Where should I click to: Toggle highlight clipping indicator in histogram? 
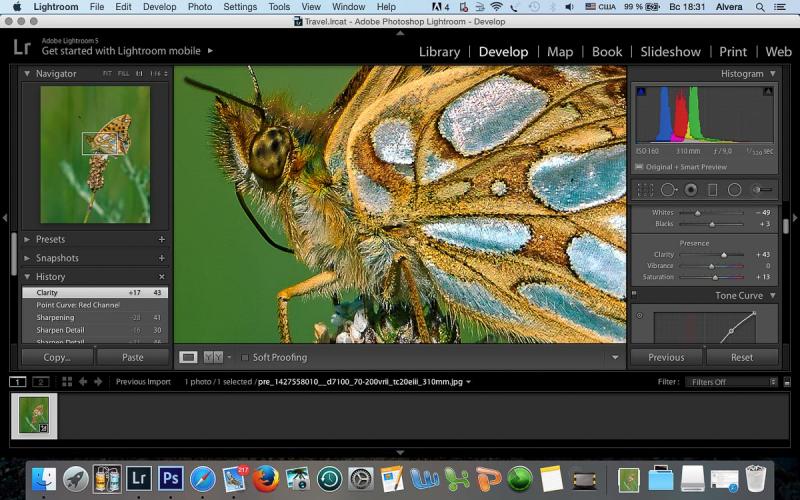tap(768, 91)
